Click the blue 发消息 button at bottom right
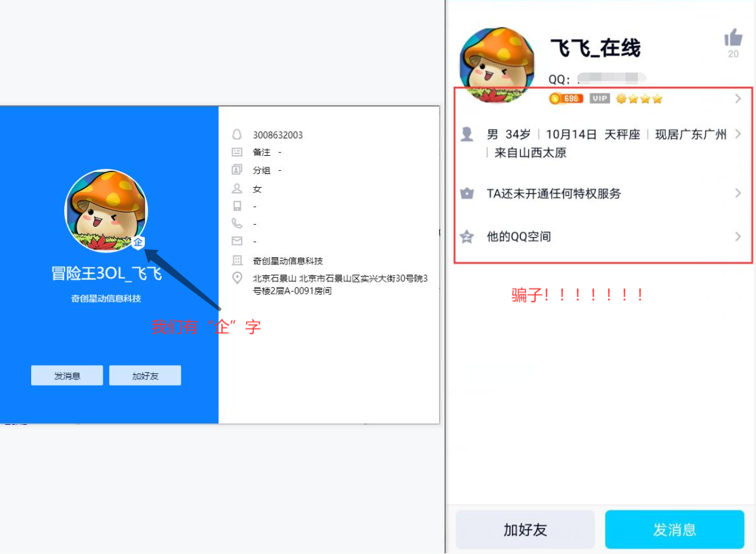Viewport: 756px width, 554px height. (675, 529)
